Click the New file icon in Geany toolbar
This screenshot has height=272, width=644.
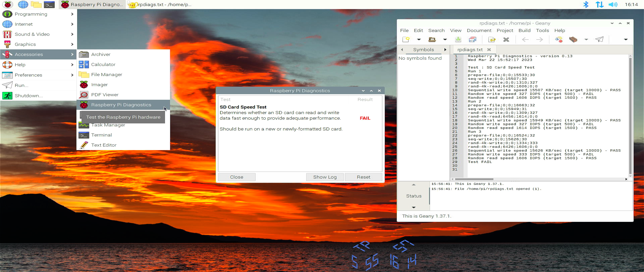click(406, 40)
